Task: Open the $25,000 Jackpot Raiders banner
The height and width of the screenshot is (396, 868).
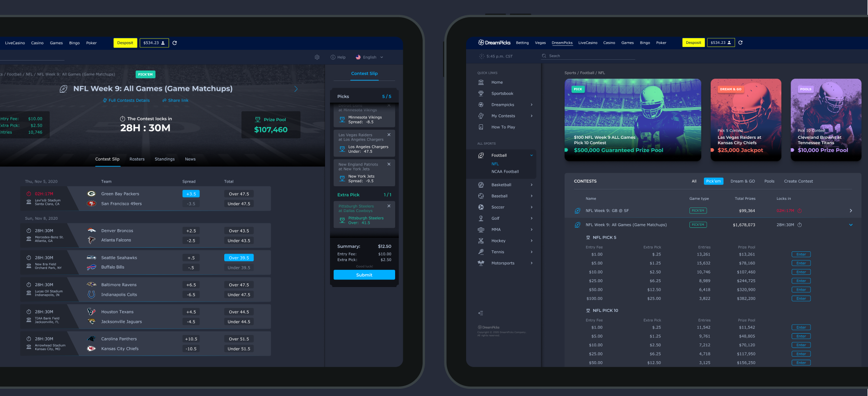Action: [x=746, y=120]
